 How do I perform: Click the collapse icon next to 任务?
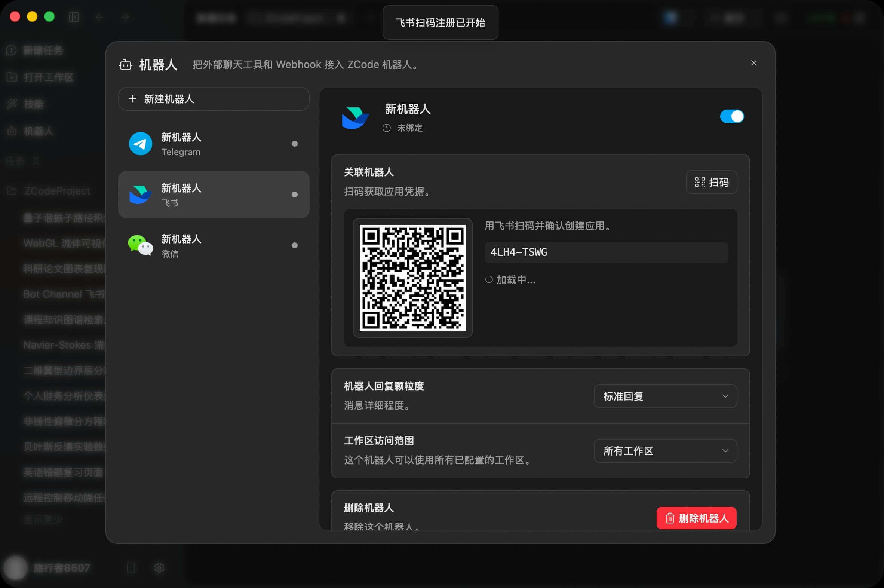tap(36, 161)
